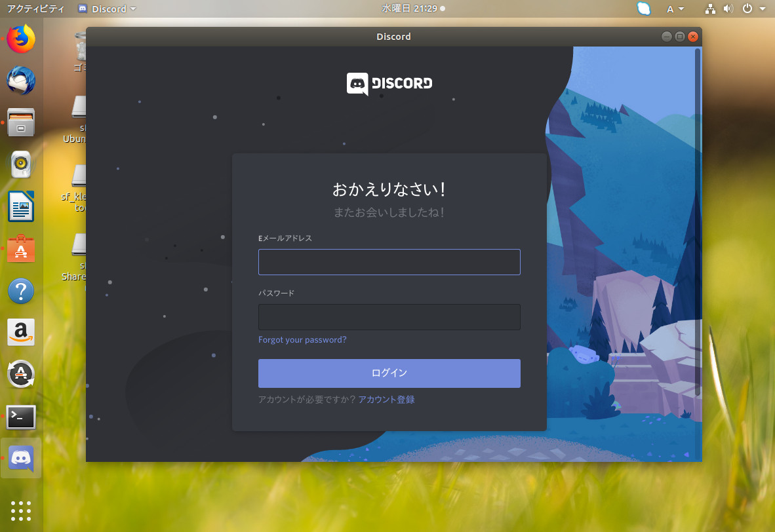The height and width of the screenshot is (532, 775).
Task: Open the Help question mark icon
Action: coord(21,291)
